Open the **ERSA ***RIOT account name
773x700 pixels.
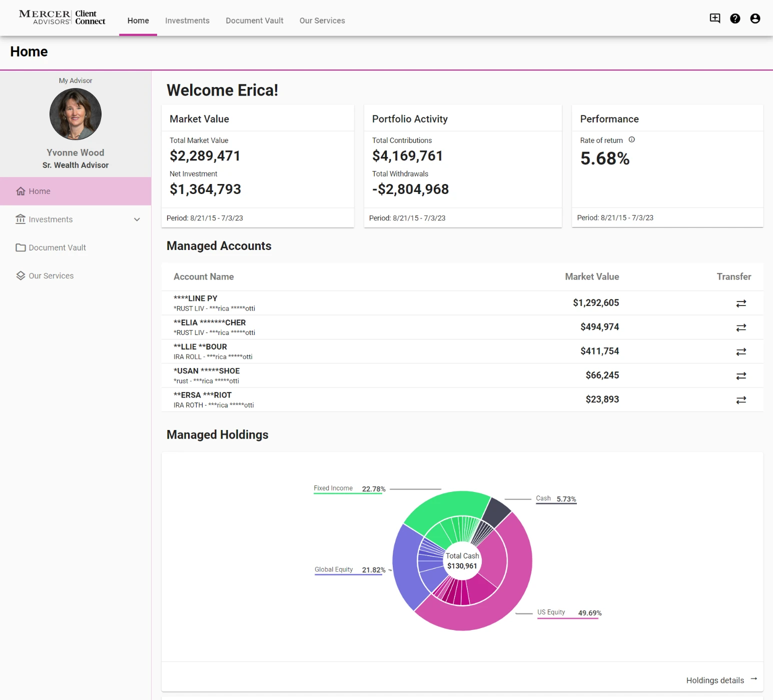point(202,395)
